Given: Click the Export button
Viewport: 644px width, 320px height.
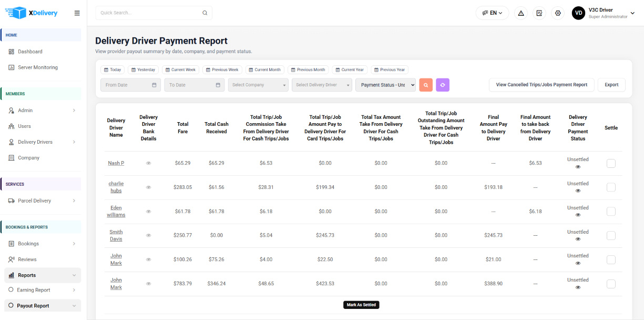Looking at the screenshot, I should click(611, 85).
